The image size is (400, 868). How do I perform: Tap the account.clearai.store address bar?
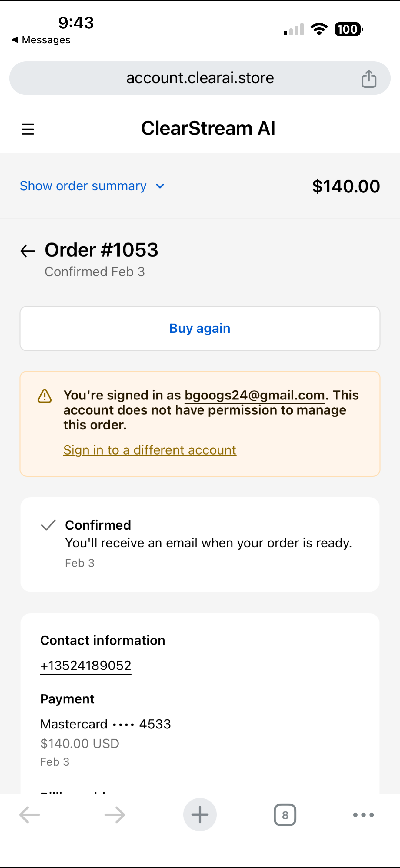pos(200,78)
